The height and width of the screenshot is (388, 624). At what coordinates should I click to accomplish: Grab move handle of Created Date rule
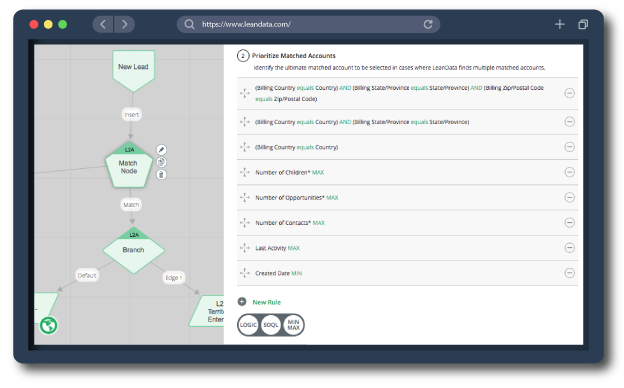(245, 273)
